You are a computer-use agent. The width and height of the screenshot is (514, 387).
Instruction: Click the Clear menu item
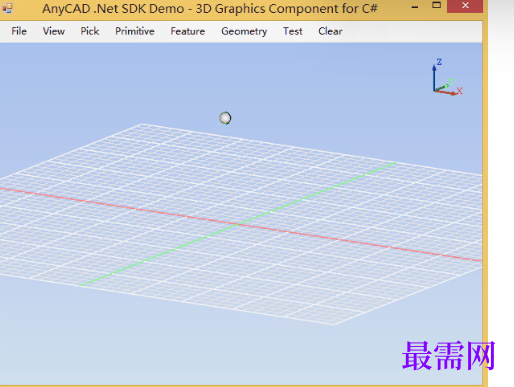(x=330, y=31)
